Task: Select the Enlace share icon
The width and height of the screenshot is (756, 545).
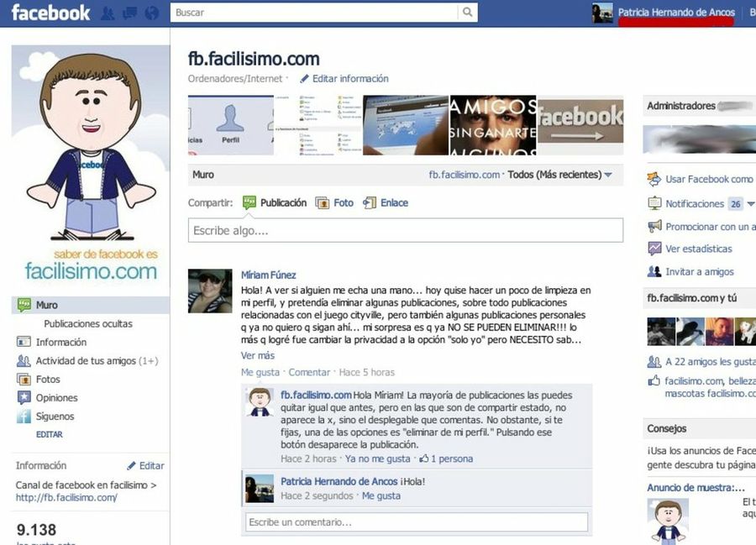Action: tap(370, 203)
